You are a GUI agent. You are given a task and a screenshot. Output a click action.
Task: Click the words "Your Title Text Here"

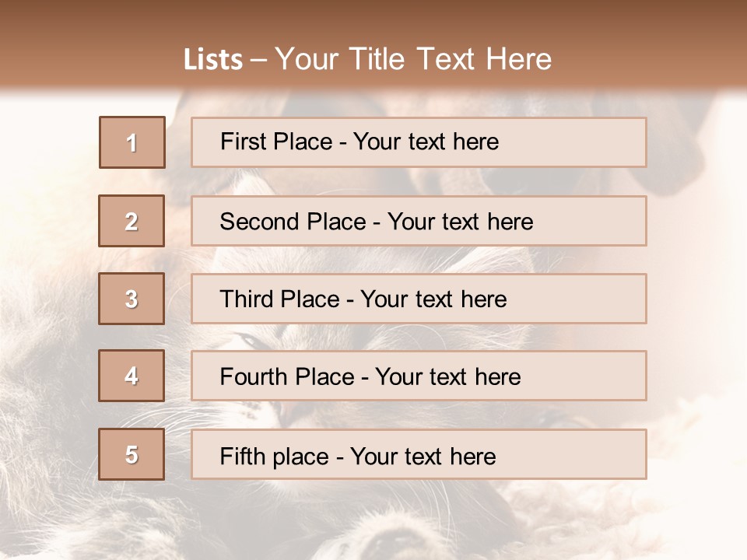tap(413, 59)
